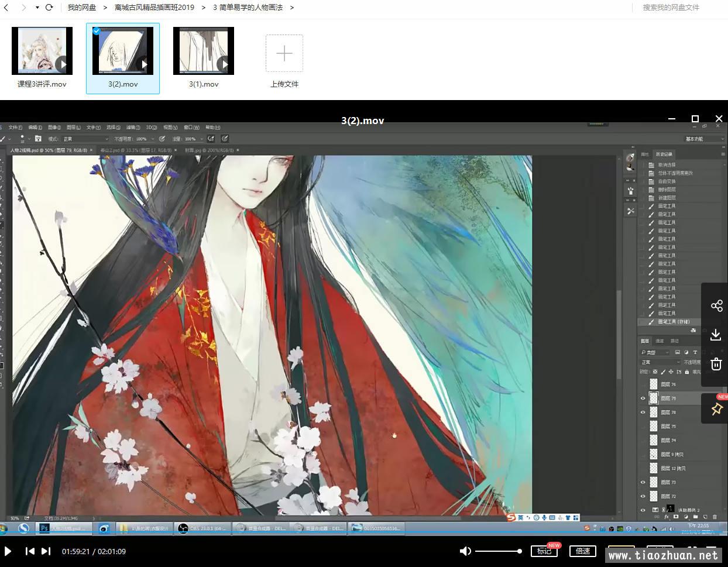Go back to the previous folder

pyautogui.click(x=7, y=8)
